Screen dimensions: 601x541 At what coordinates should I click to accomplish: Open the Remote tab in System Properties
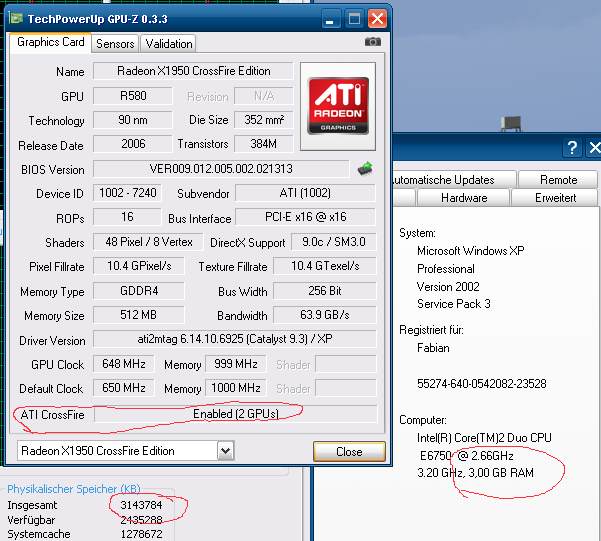558,180
